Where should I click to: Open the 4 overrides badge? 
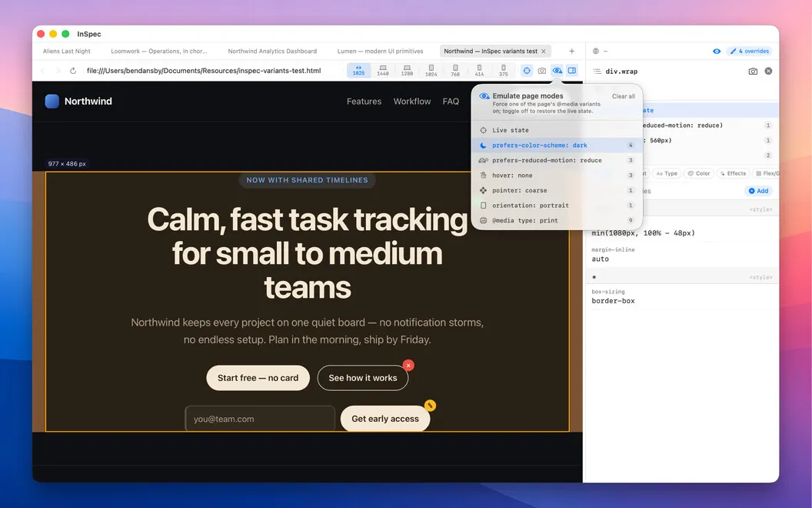(x=750, y=52)
